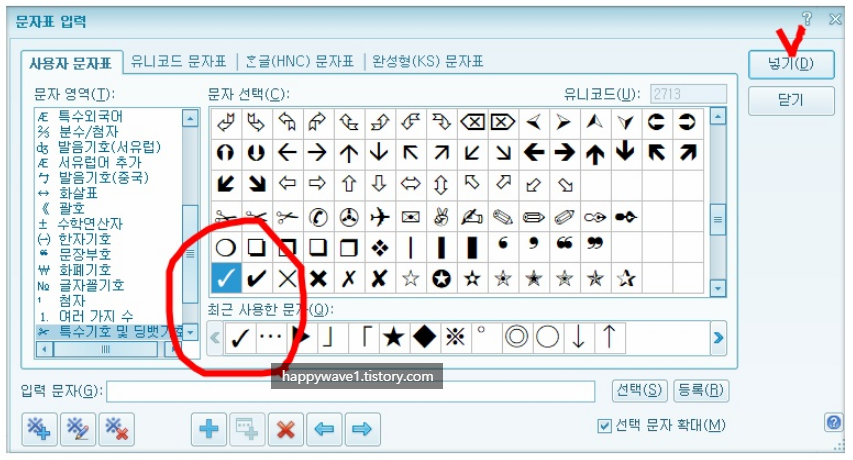
Task: Click the 넣기(D) insert button
Action: [791, 64]
